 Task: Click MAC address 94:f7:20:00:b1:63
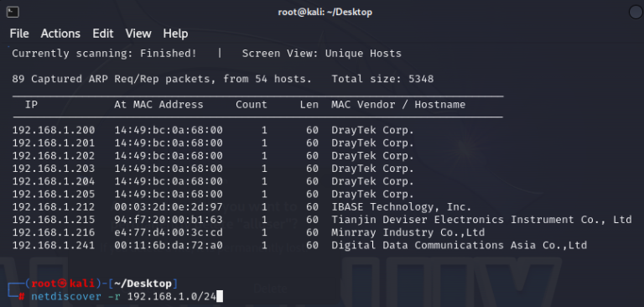coord(169,220)
